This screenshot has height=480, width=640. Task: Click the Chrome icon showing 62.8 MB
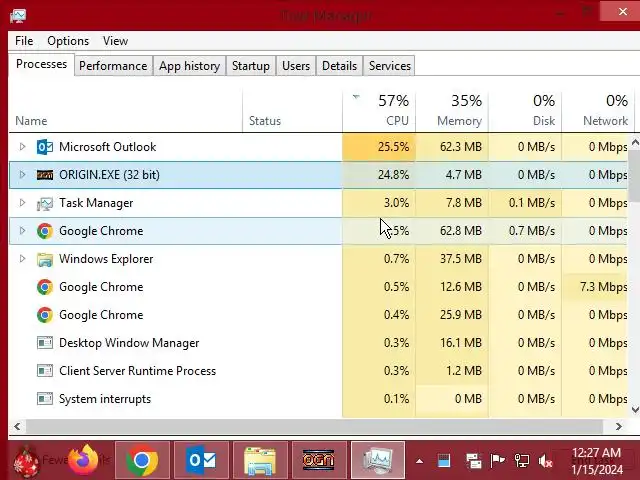pos(45,231)
